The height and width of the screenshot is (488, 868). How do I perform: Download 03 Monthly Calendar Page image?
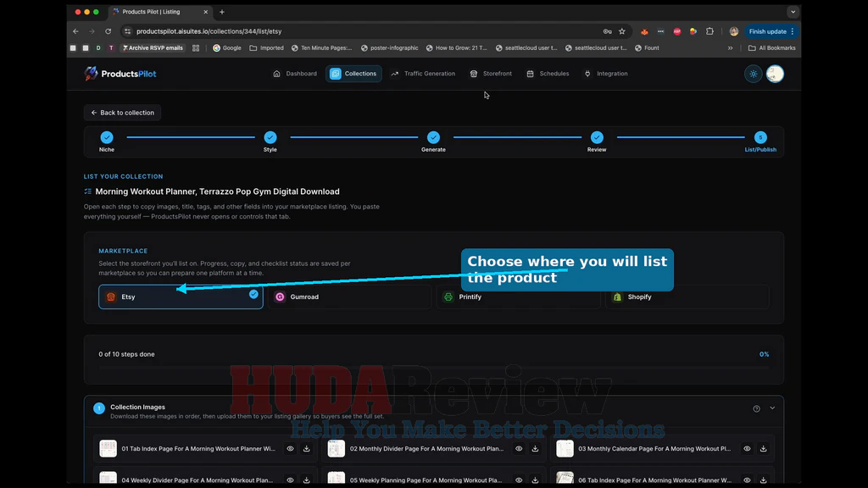click(764, 449)
